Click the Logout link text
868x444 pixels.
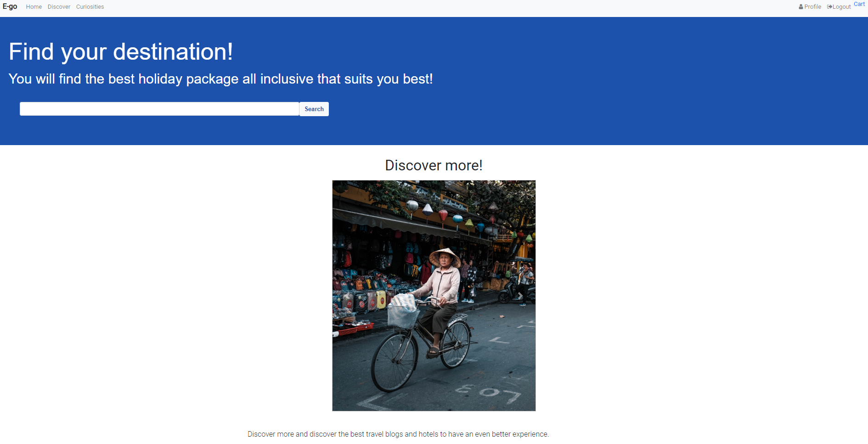(841, 7)
